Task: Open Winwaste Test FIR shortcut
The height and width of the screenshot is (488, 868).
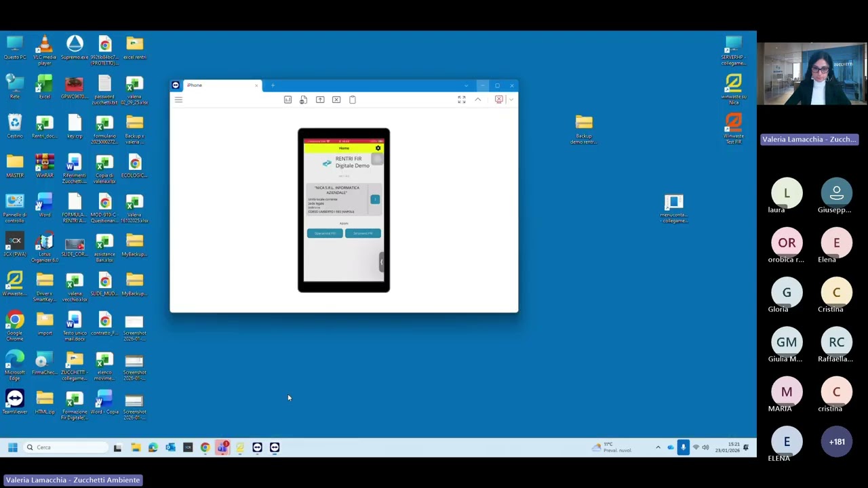Action: (x=733, y=129)
